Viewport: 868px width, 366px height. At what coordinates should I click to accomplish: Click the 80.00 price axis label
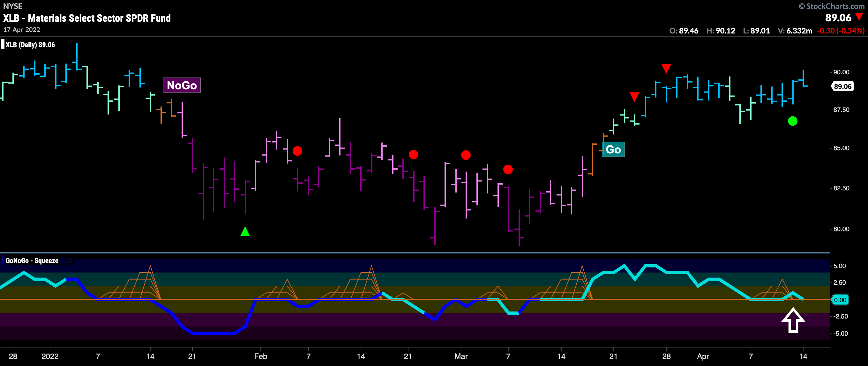click(841, 229)
